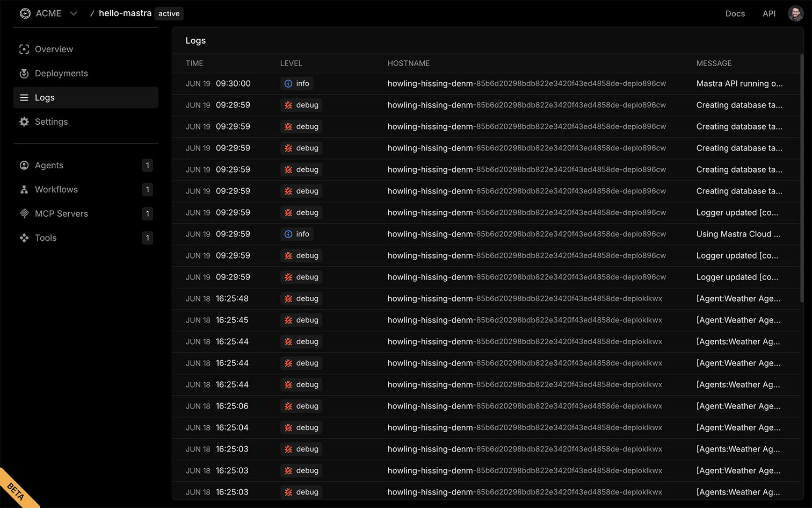The height and width of the screenshot is (508, 812).
Task: Click the Overview sidebar icon
Action: pyautogui.click(x=24, y=49)
